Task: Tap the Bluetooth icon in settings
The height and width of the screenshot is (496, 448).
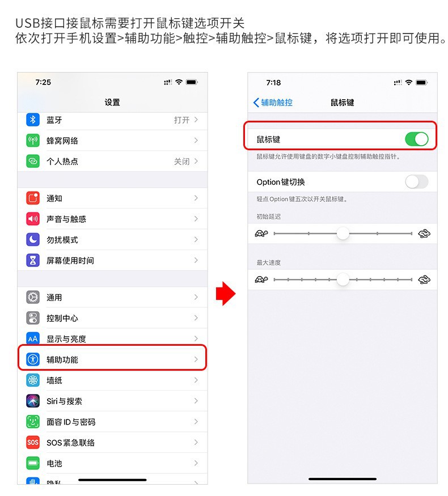Action: tap(33, 120)
